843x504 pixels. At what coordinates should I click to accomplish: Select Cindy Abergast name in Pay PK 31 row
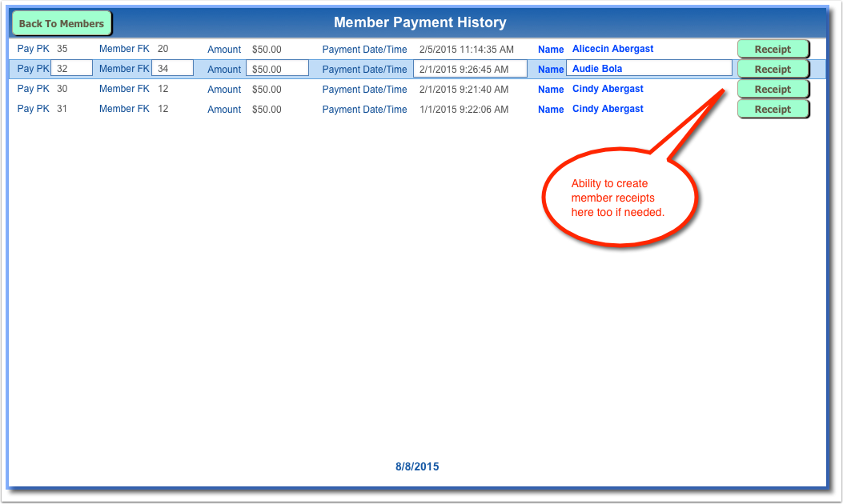tap(608, 109)
